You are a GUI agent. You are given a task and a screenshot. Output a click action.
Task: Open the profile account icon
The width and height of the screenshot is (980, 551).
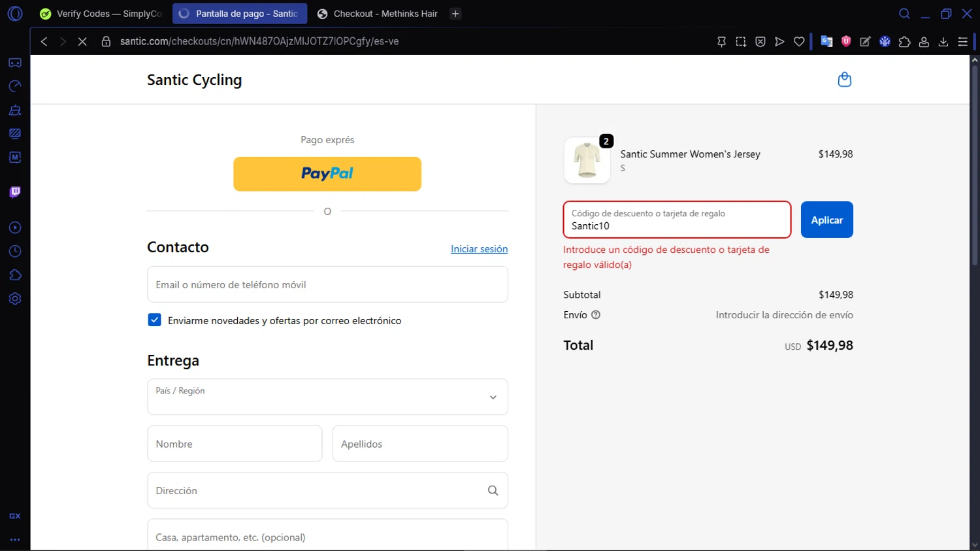924,41
